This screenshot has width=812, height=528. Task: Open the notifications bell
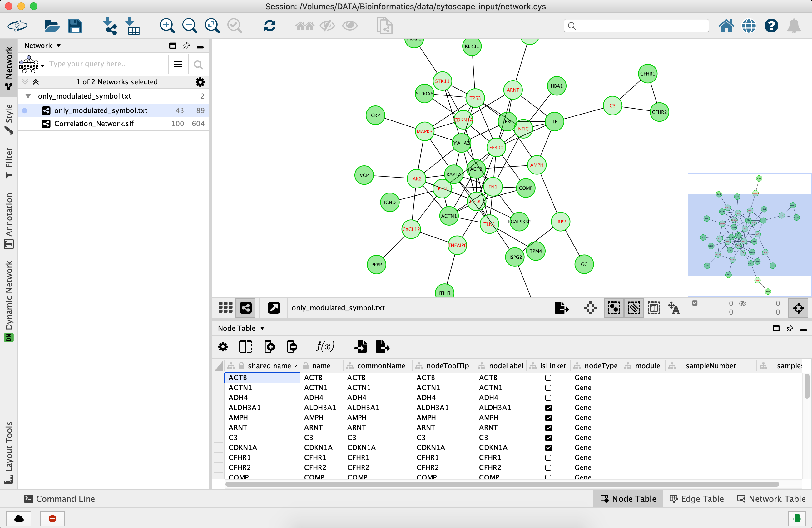(794, 26)
